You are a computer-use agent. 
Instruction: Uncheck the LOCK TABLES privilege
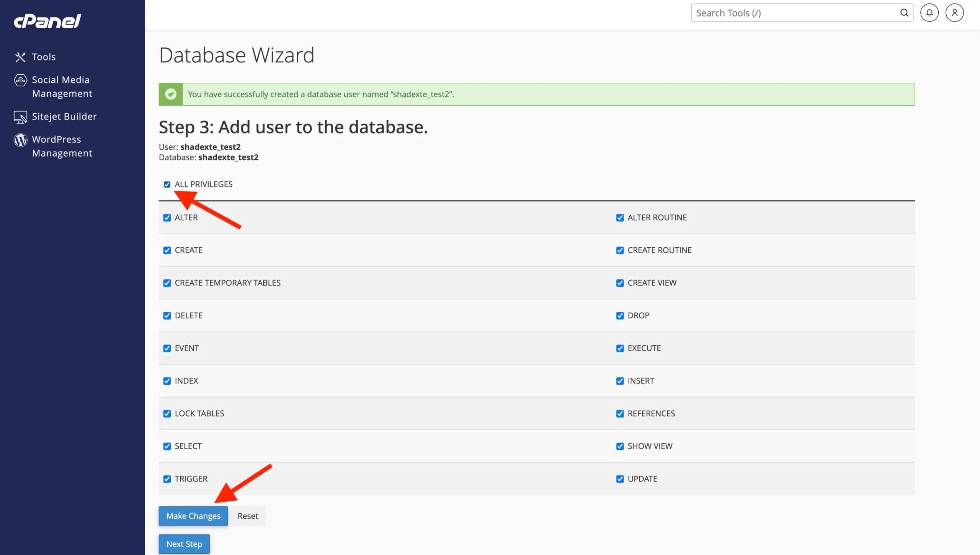coord(167,414)
